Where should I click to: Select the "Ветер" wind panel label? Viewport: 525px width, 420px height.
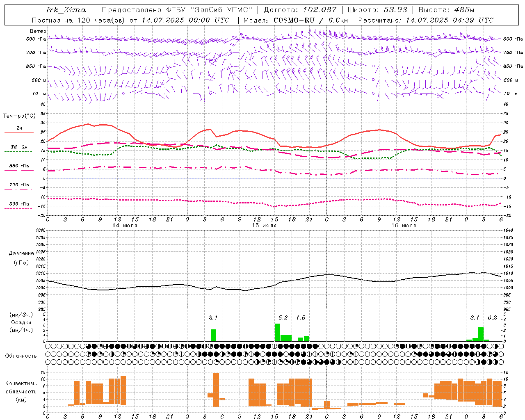pos(38,31)
